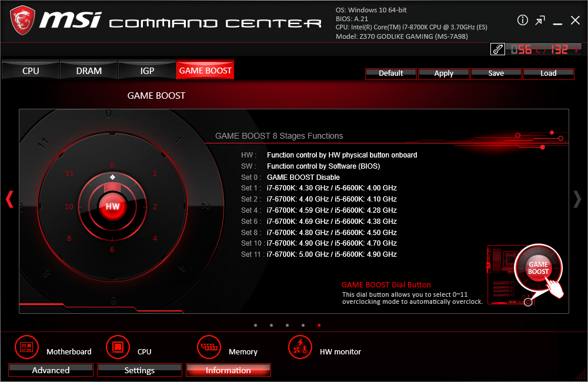
Task: Open the Settings section
Action: point(139,370)
